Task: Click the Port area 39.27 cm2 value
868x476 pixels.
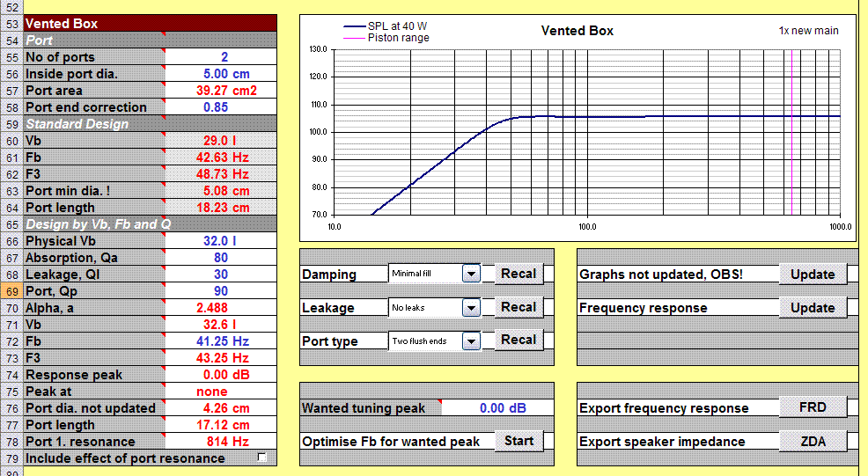Action: pyautogui.click(x=221, y=91)
